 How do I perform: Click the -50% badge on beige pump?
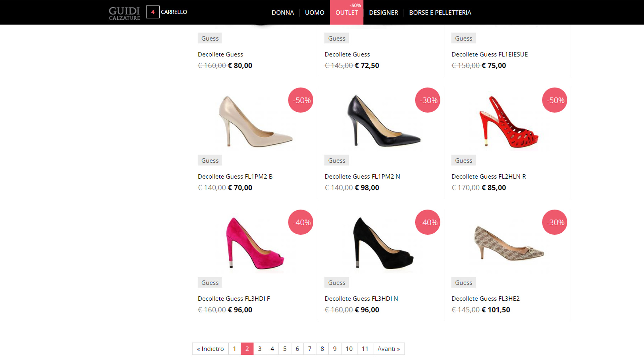pyautogui.click(x=301, y=100)
